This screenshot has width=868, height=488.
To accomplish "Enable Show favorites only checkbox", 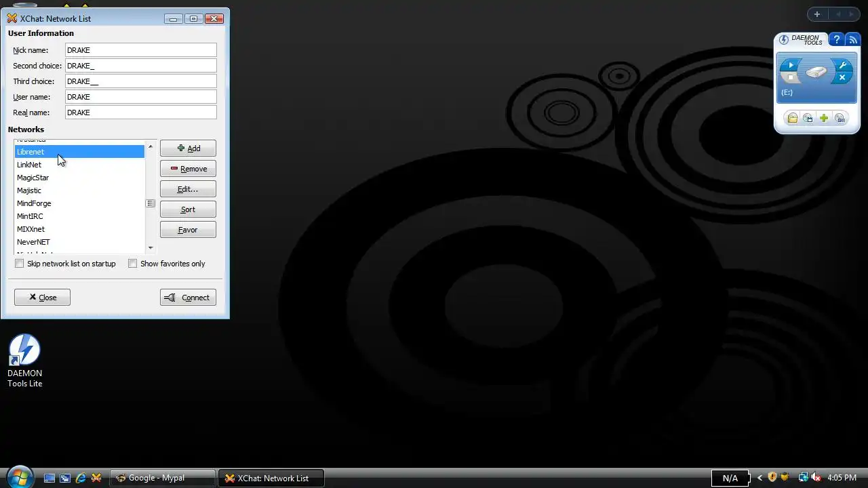I will pyautogui.click(x=133, y=264).
